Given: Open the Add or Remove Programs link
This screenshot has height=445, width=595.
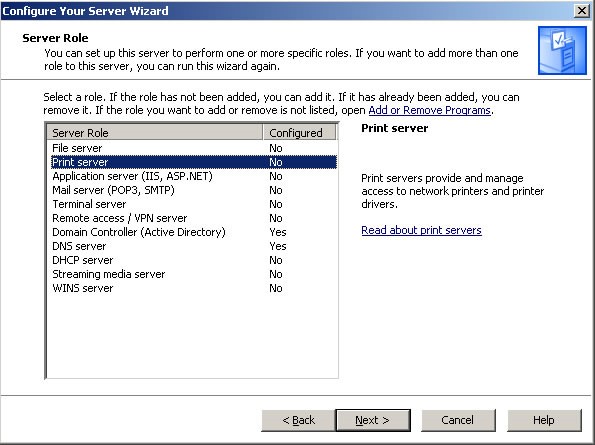Looking at the screenshot, I should (430, 110).
